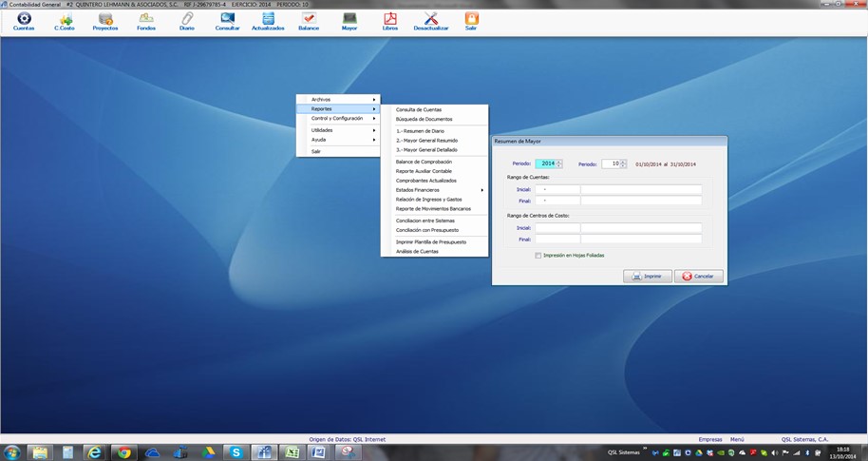Click Rango de Cuentas Inicial code field
This screenshot has height=461, width=868.
(x=557, y=189)
